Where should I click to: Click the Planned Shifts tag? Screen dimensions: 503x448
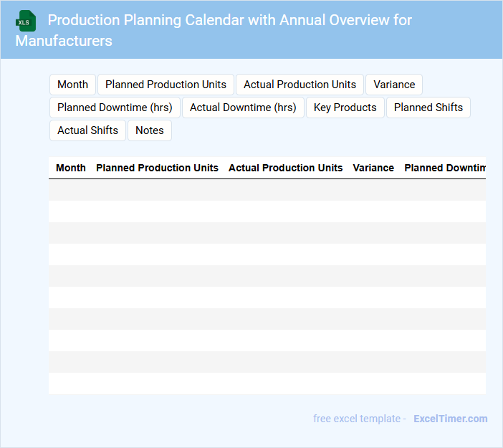[x=428, y=108]
